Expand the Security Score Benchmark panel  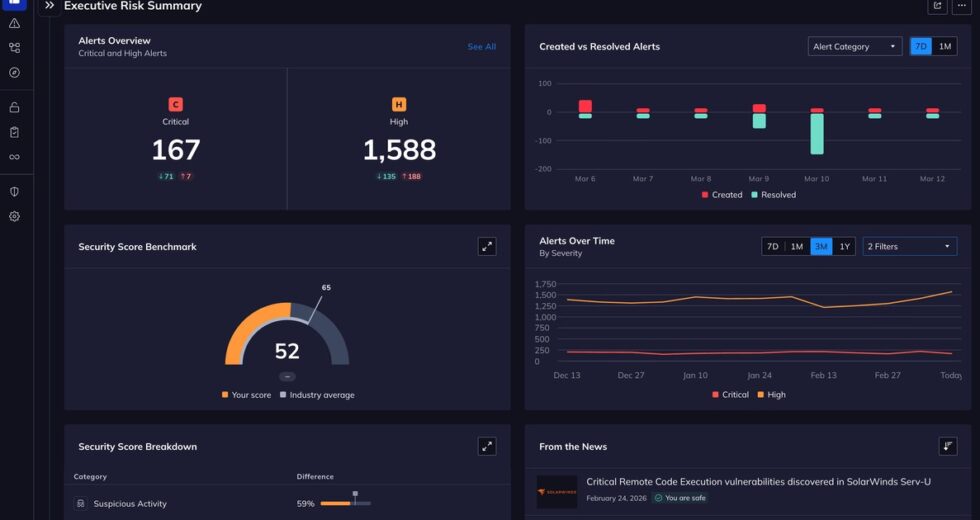pyautogui.click(x=487, y=246)
